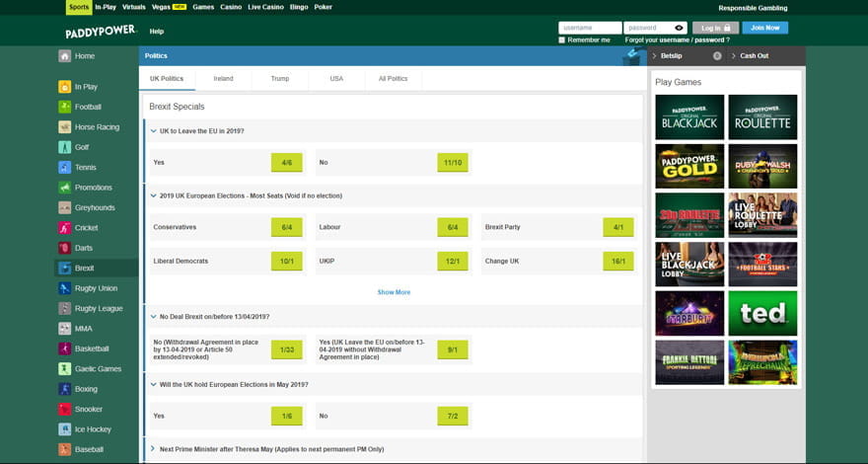The height and width of the screenshot is (464, 868).
Task: Open the Horse Racing icon
Action: tap(65, 127)
